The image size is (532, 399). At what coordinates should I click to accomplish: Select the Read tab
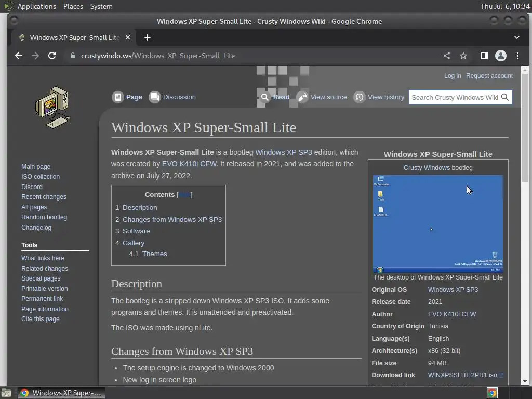point(281,97)
